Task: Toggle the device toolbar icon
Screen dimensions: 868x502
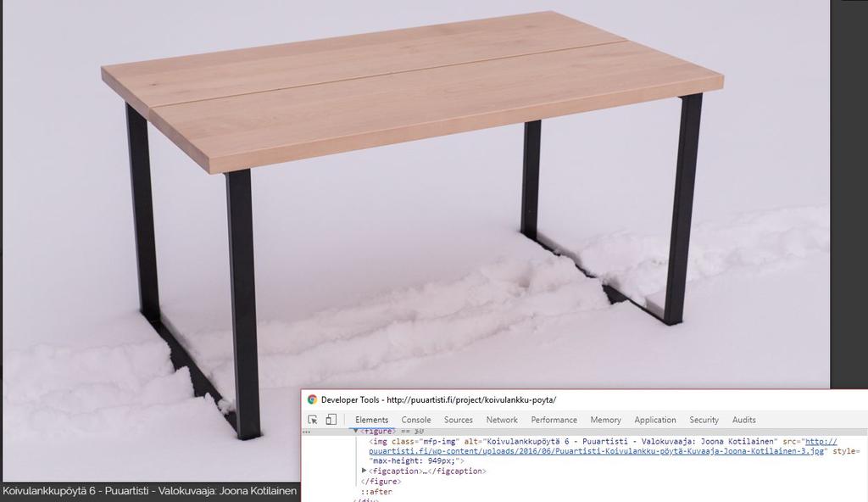Action: click(331, 420)
